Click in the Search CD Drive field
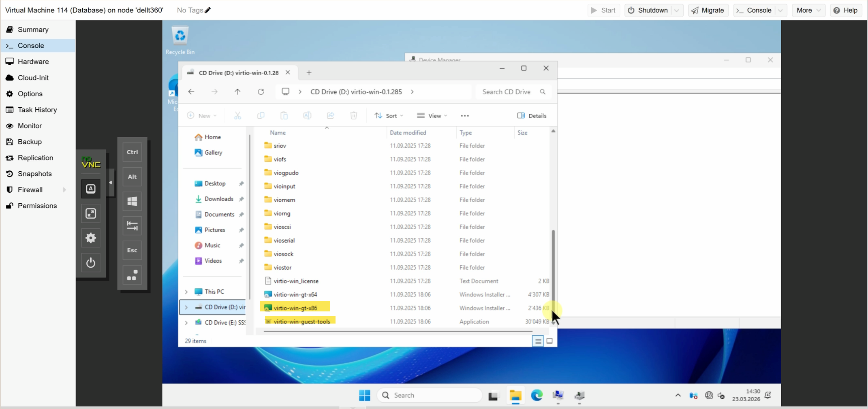This screenshot has width=868, height=409. pyautogui.click(x=509, y=92)
